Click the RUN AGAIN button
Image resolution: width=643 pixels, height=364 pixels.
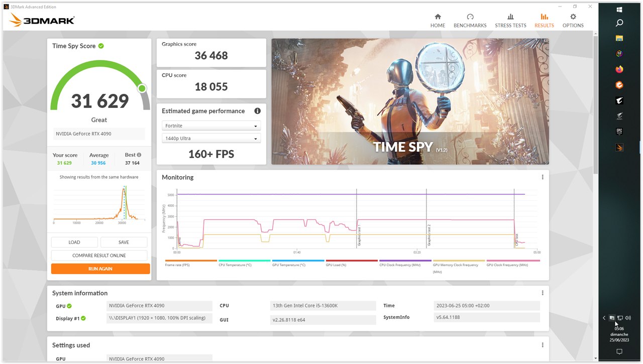[100, 269]
